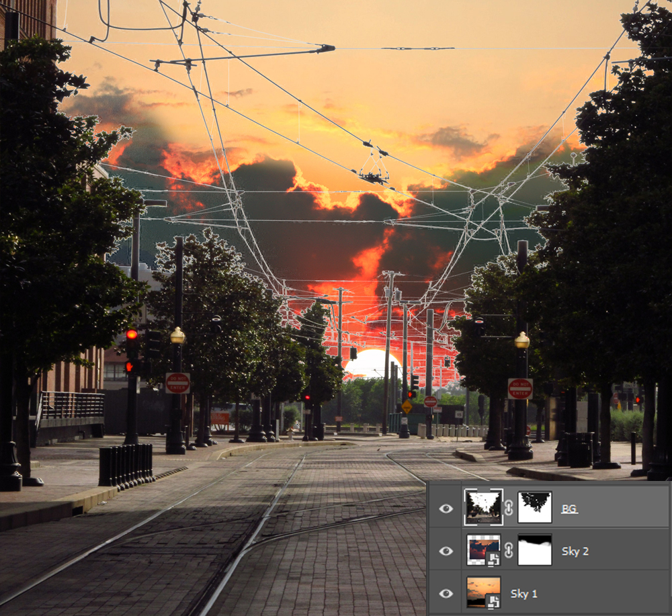This screenshot has width=672, height=616.
Task: Select the Sky 2 layer mask thumbnail
Action: coord(535,550)
